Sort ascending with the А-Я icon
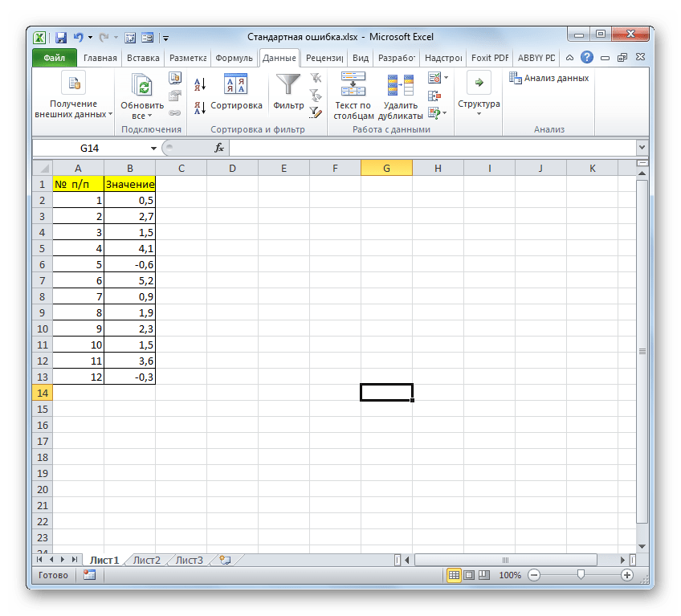The height and width of the screenshot is (616, 681). [200, 84]
